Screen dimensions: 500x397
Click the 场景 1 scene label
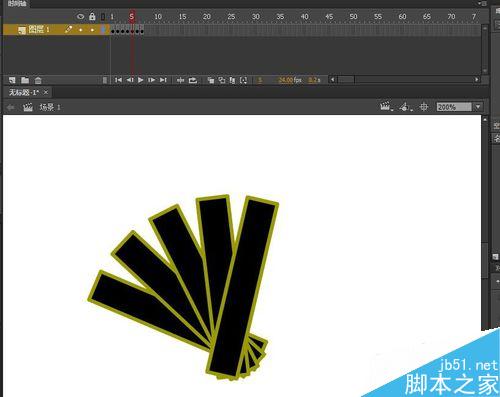pos(50,107)
